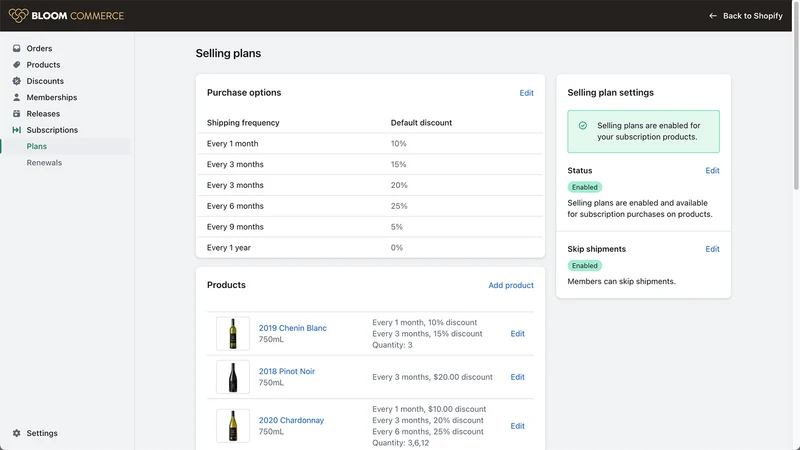Open the 2020 Chardonnay product link
This screenshot has width=800, height=450.
tap(291, 420)
